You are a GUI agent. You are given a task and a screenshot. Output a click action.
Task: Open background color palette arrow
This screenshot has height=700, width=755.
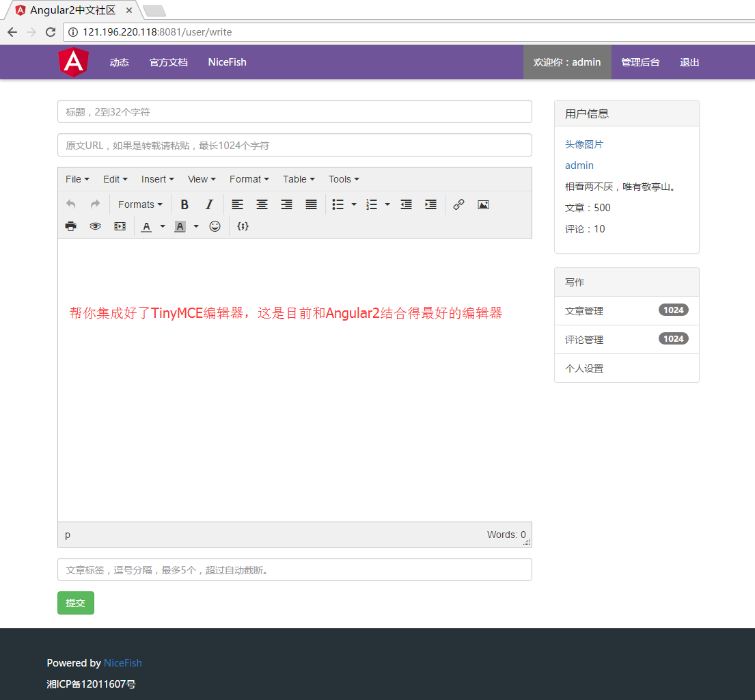coord(196,226)
